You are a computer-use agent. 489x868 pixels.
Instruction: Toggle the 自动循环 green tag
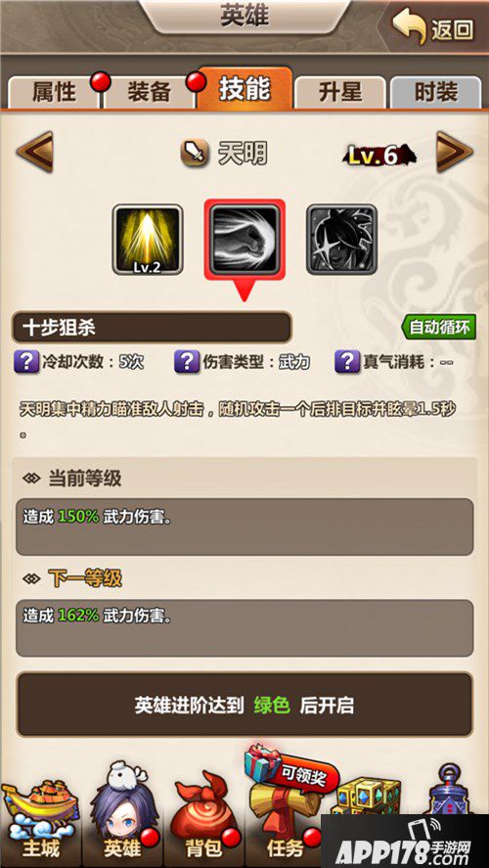pyautogui.click(x=439, y=328)
